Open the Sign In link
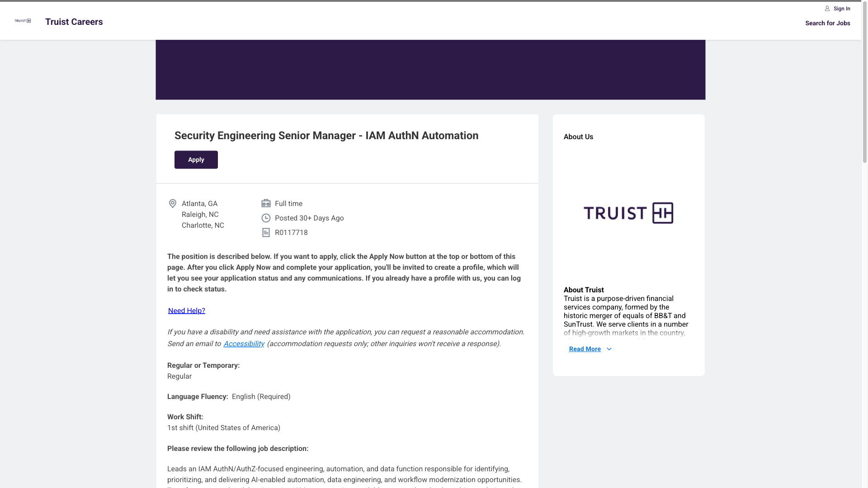Image resolution: width=868 pixels, height=488 pixels. tap(842, 9)
